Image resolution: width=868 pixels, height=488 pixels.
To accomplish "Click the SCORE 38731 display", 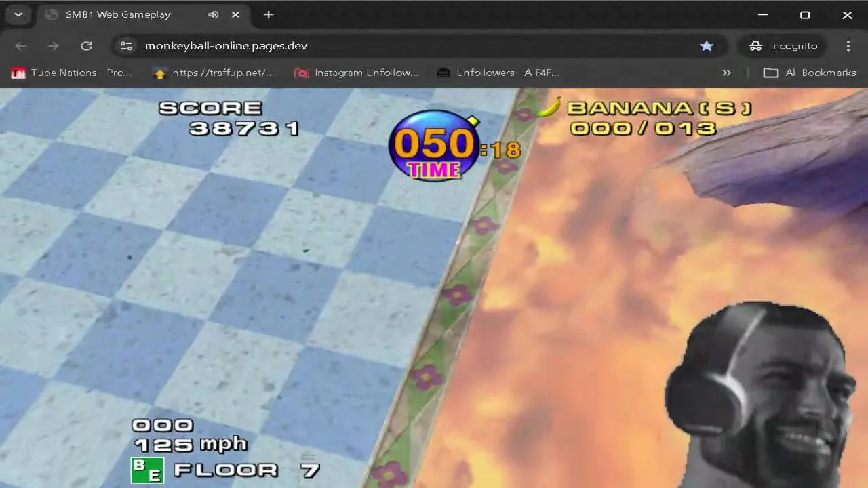I will 229,119.
